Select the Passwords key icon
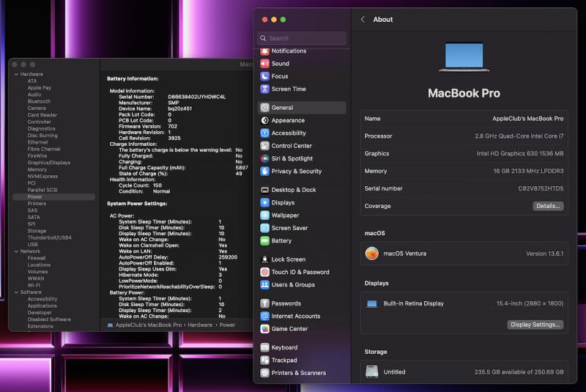The height and width of the screenshot is (392, 586). [x=264, y=303]
